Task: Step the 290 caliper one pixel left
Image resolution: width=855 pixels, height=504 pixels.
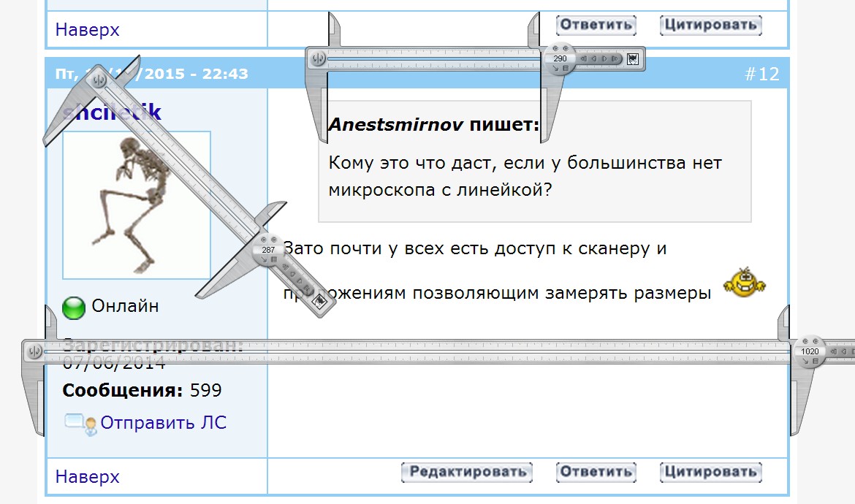Action: click(594, 58)
